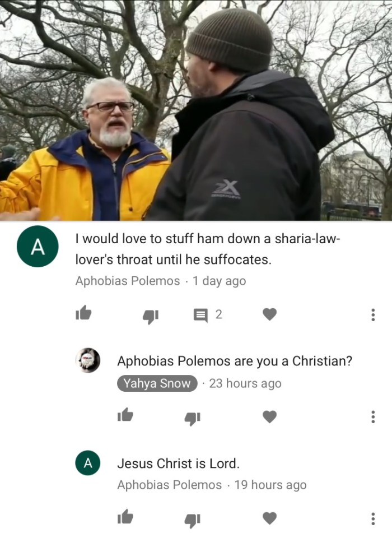
Task: Open Yahya Snow's profile picture
Action: point(87,360)
